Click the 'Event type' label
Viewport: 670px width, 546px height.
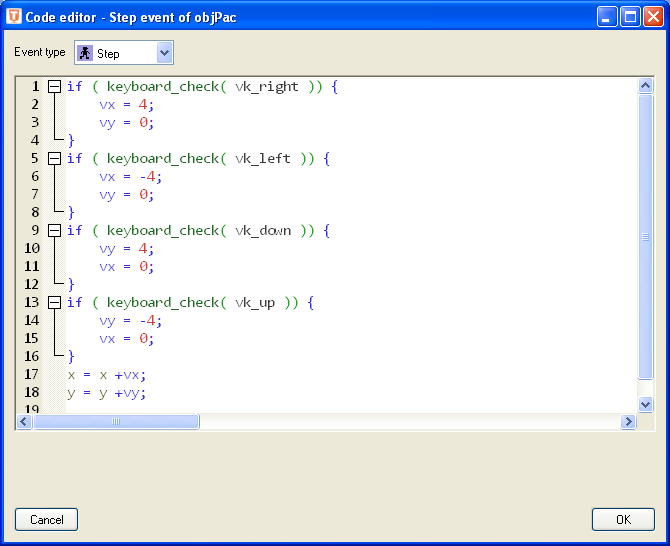[x=40, y=52]
